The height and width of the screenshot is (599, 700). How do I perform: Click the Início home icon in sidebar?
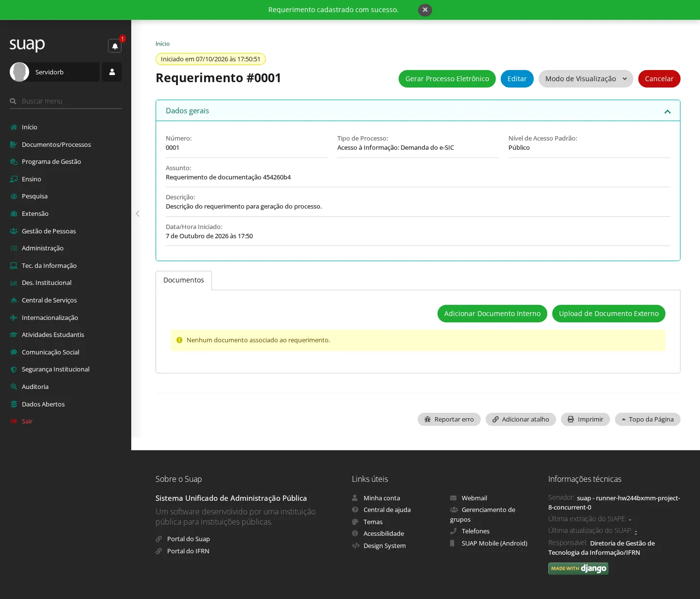point(14,127)
